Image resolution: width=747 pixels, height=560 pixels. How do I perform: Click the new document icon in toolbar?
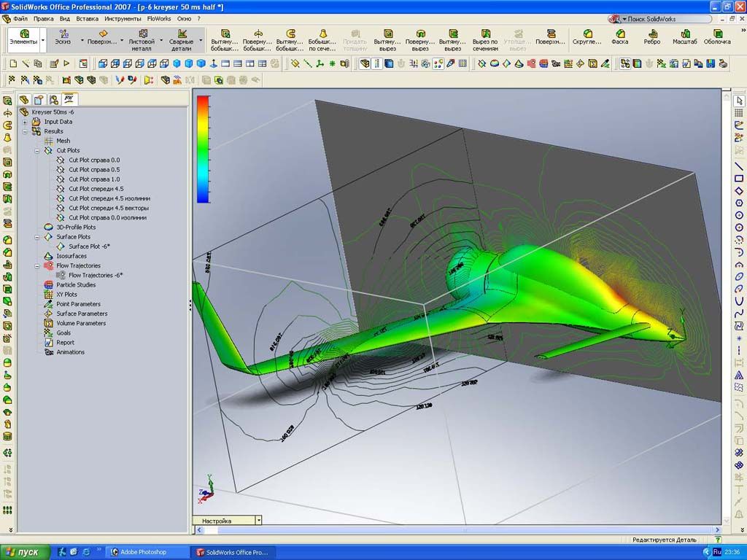point(13,64)
